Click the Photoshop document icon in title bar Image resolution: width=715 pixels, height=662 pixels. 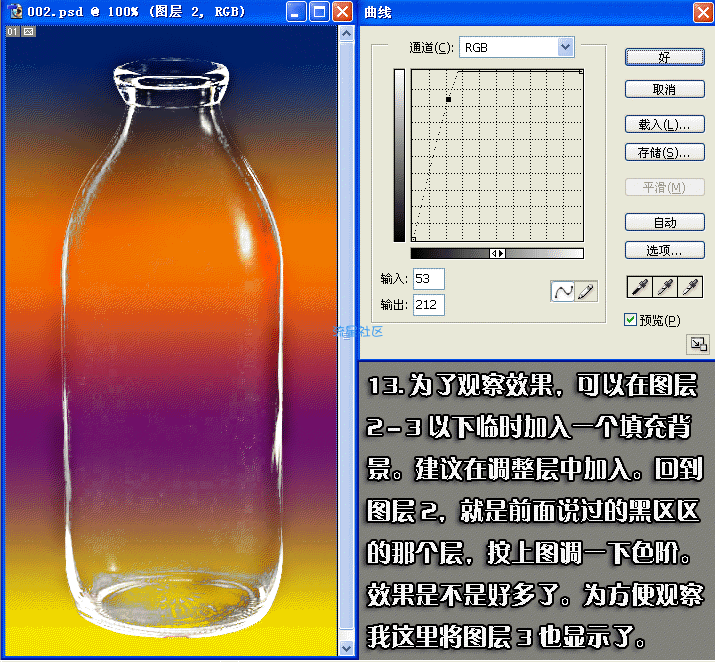[16, 11]
